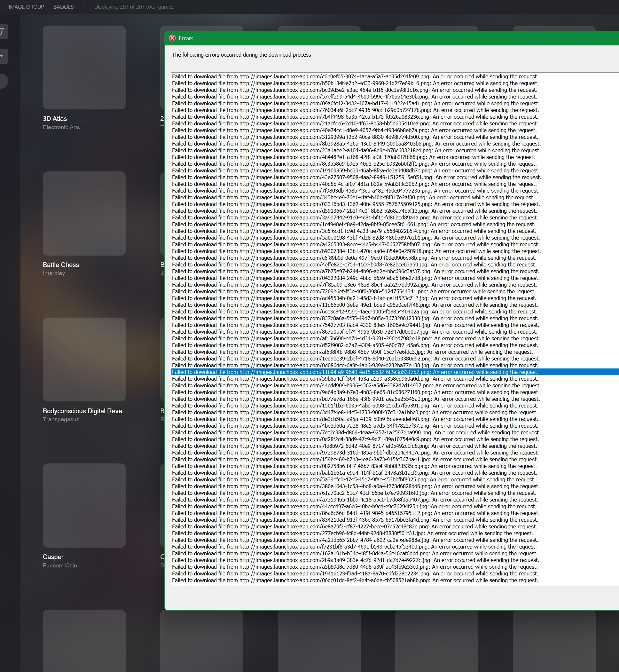Select the error row containing 86a6c56d-84d1-419f
Screen dimensions: 619x672
pos(395,513)
